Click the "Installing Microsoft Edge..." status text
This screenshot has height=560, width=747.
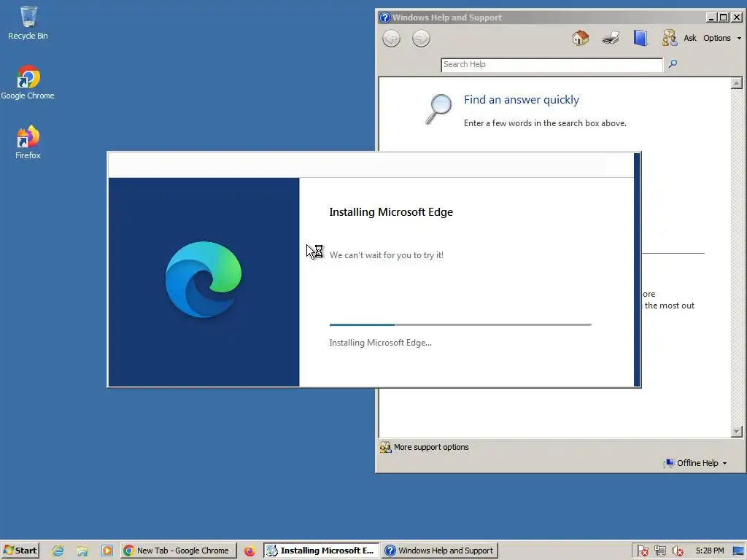click(x=380, y=343)
